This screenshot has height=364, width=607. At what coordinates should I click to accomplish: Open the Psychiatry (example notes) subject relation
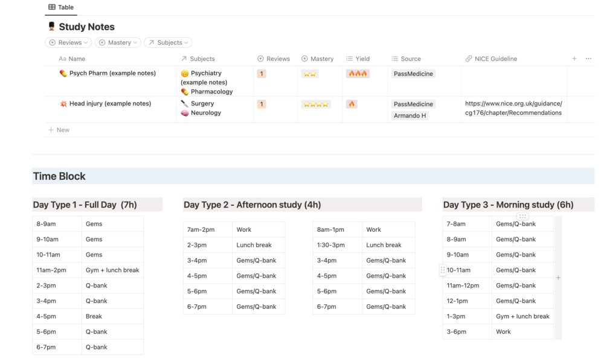click(204, 77)
